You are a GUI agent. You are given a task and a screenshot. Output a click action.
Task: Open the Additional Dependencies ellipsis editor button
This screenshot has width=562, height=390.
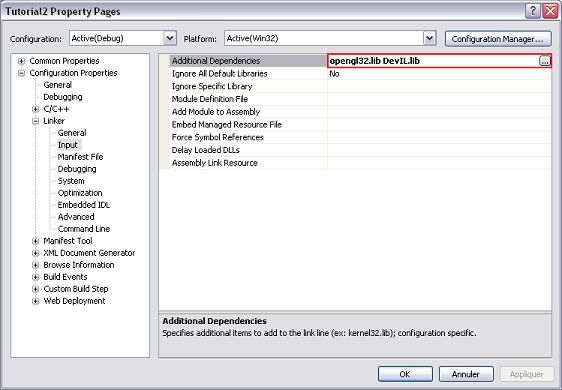point(544,61)
